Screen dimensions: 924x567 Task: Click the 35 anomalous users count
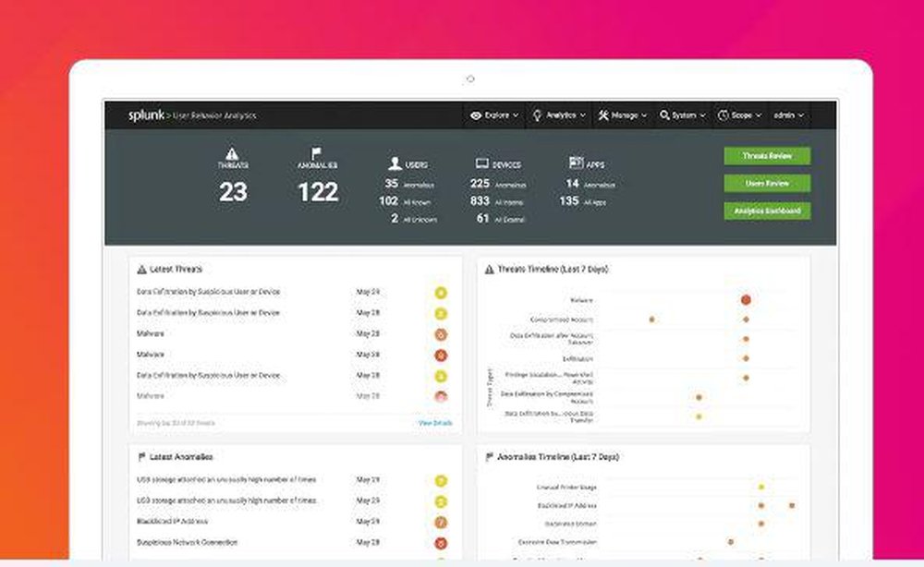click(x=392, y=184)
